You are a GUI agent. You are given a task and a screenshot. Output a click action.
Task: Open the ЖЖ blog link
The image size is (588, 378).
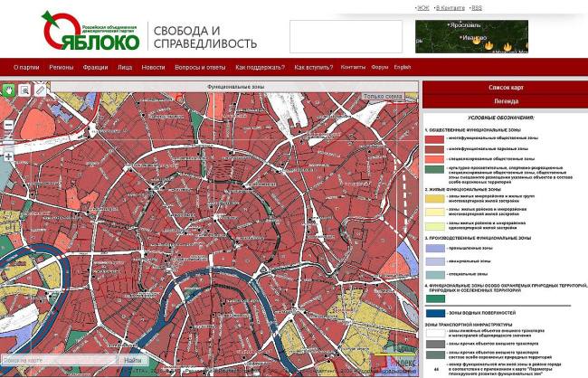[x=422, y=7]
